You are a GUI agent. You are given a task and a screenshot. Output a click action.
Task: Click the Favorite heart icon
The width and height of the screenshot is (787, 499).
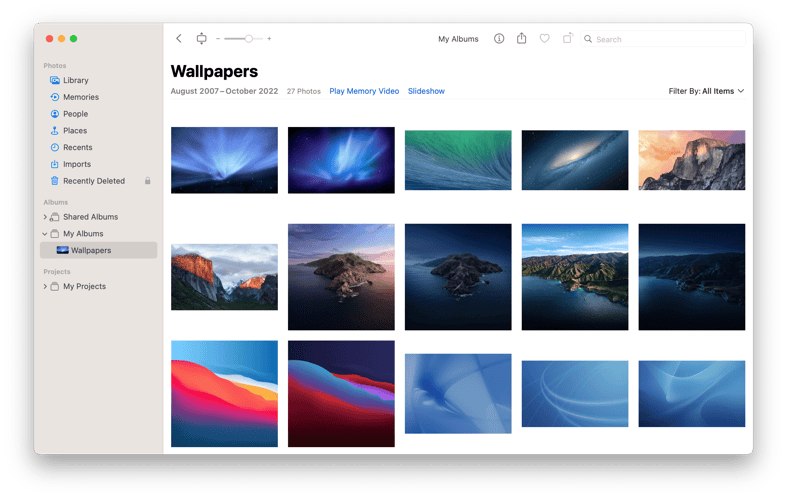coord(545,39)
